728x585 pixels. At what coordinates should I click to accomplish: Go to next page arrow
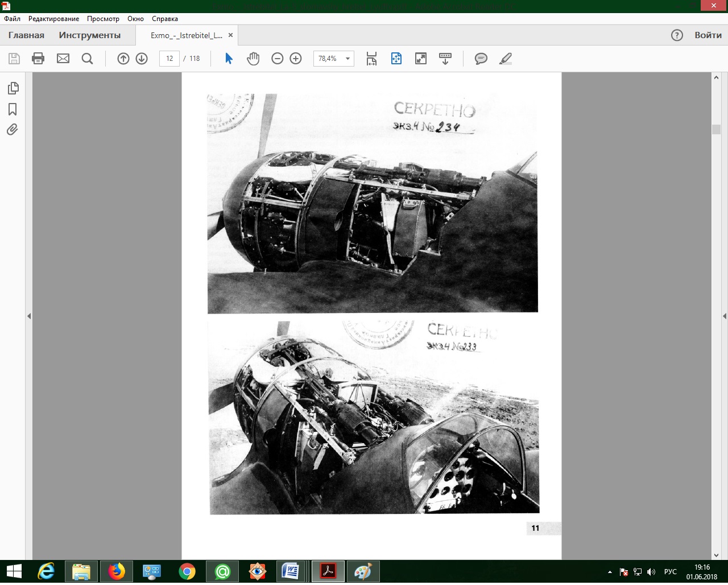142,59
